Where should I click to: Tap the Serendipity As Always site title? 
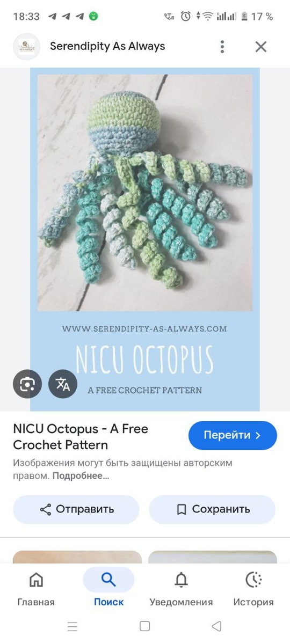click(x=107, y=47)
